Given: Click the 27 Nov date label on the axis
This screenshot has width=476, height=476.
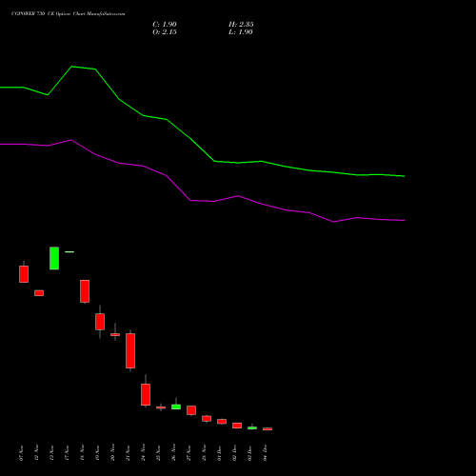Looking at the screenshot, I should click(188, 453).
